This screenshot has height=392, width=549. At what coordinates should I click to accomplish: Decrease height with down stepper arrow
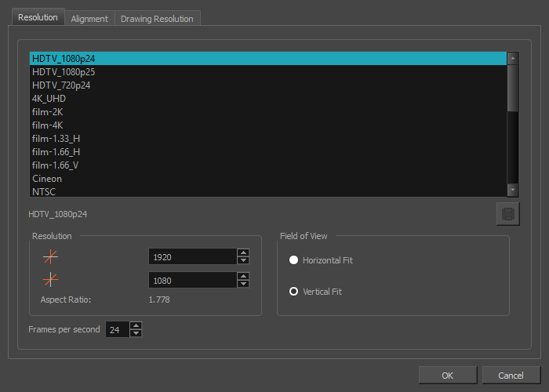click(243, 284)
